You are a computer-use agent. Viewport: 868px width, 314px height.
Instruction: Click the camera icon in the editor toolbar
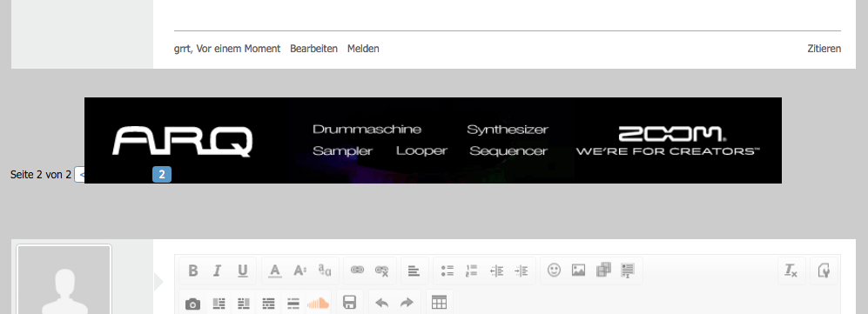[192, 304]
